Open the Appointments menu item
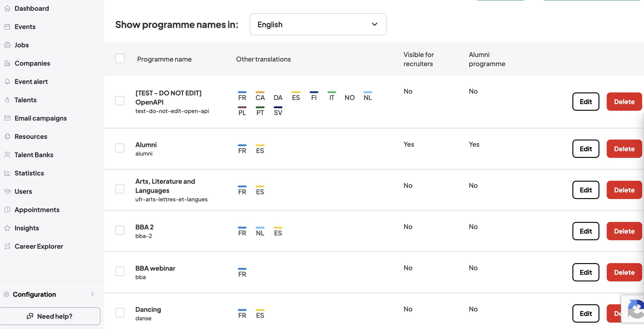Screen dimensions: 644x329 tap(37, 210)
